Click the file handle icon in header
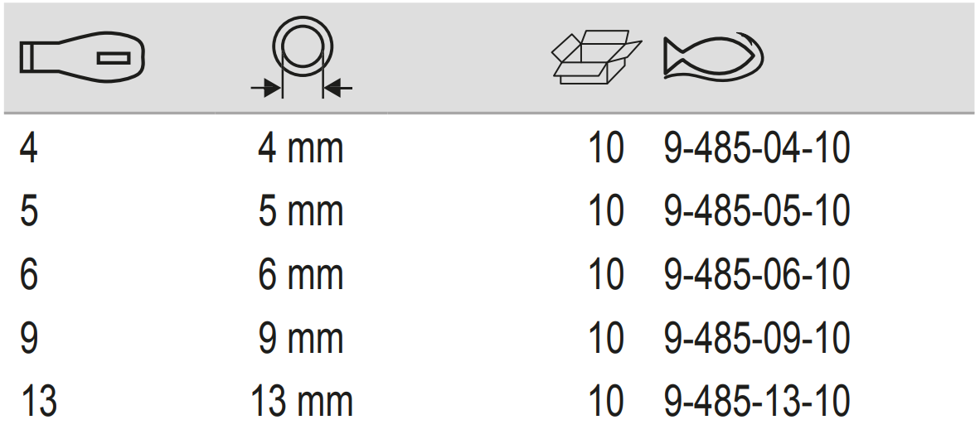The width and height of the screenshot is (980, 444). (x=82, y=58)
